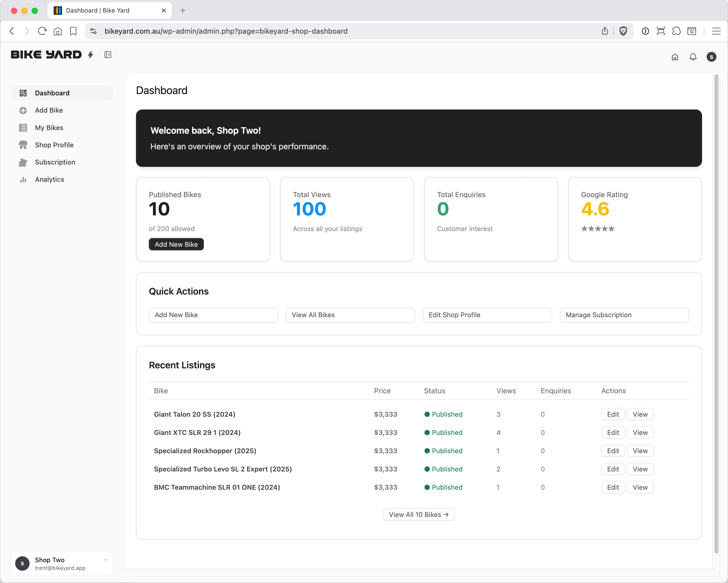728x583 pixels.
Task: Click the lightning bolt icon beside the Bike Yard logo
Action: pos(90,55)
